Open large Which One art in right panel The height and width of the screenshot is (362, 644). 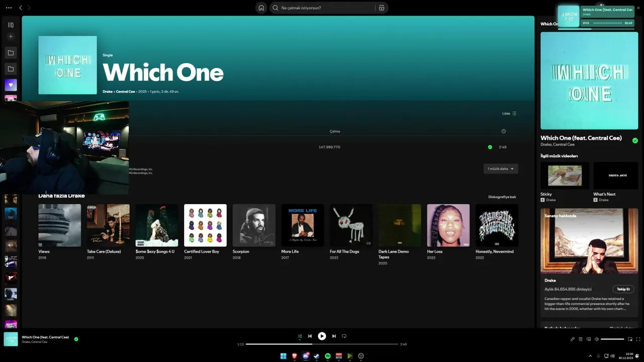(x=589, y=81)
